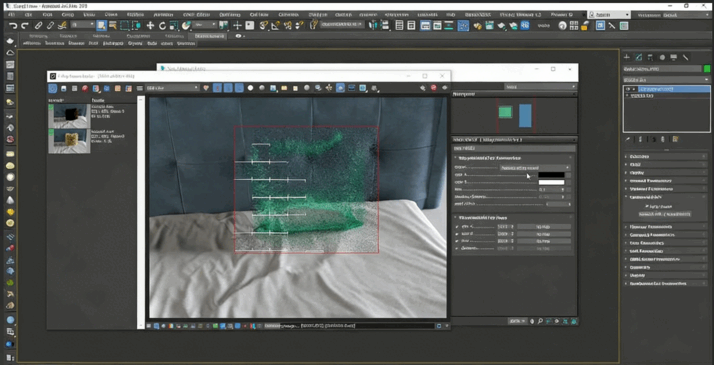Open the Modifier List dropdown in command panel

[x=667, y=80]
